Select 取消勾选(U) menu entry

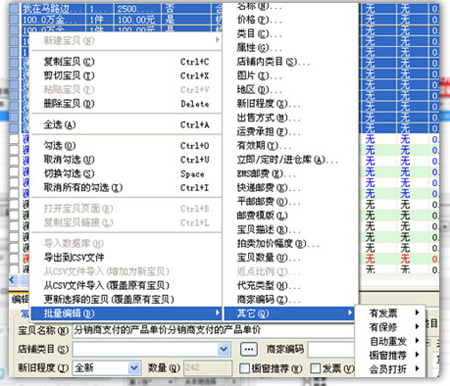tap(126, 160)
